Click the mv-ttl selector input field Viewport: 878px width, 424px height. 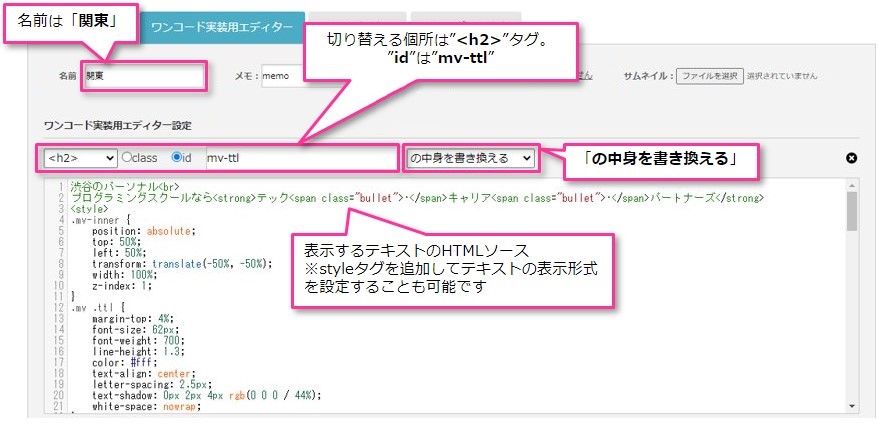coord(300,159)
